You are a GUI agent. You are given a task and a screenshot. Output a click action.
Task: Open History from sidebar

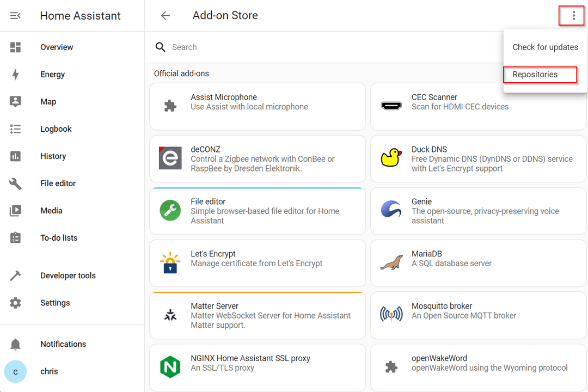pos(72,156)
